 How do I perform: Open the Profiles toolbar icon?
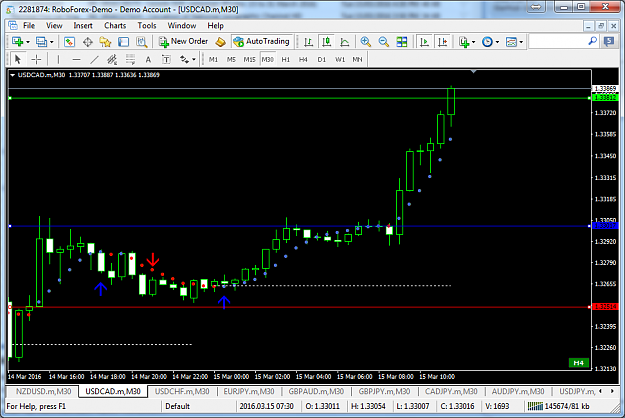click(x=41, y=41)
